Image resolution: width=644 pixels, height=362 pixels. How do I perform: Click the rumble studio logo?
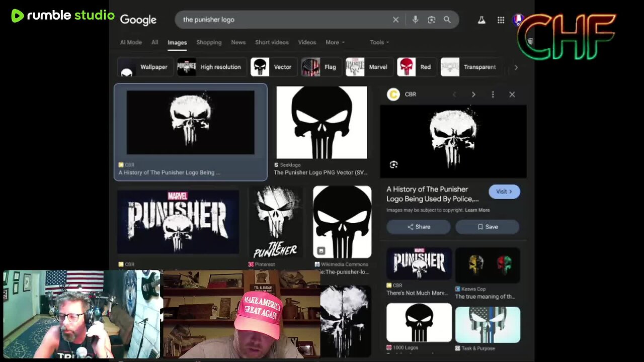(63, 16)
